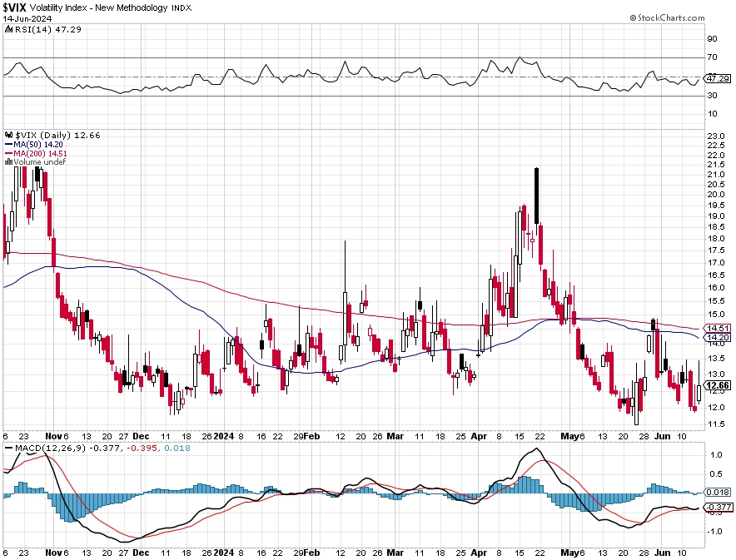The width and height of the screenshot is (736, 560).
Task: Click the 14-Jun-2024 date label
Action: click(27, 19)
